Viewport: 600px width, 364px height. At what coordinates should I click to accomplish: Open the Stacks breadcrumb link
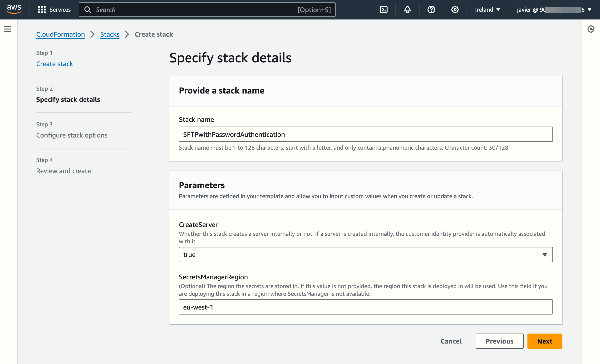110,34
